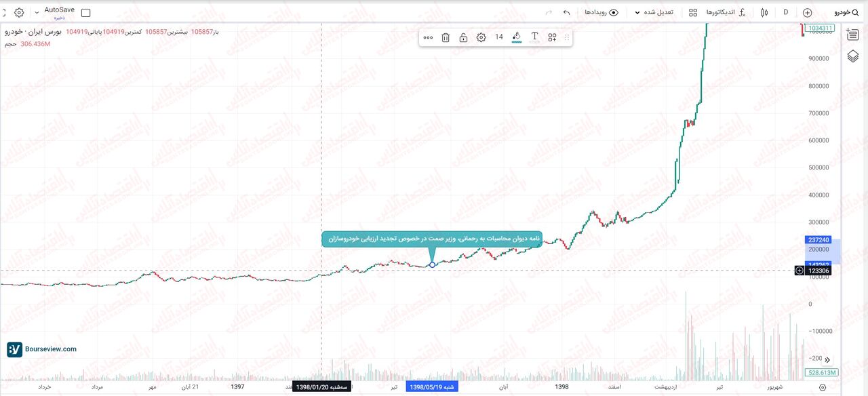The width and height of the screenshot is (868, 396).
Task: Expand the AutoSave dropdown arrow
Action: (37, 12)
